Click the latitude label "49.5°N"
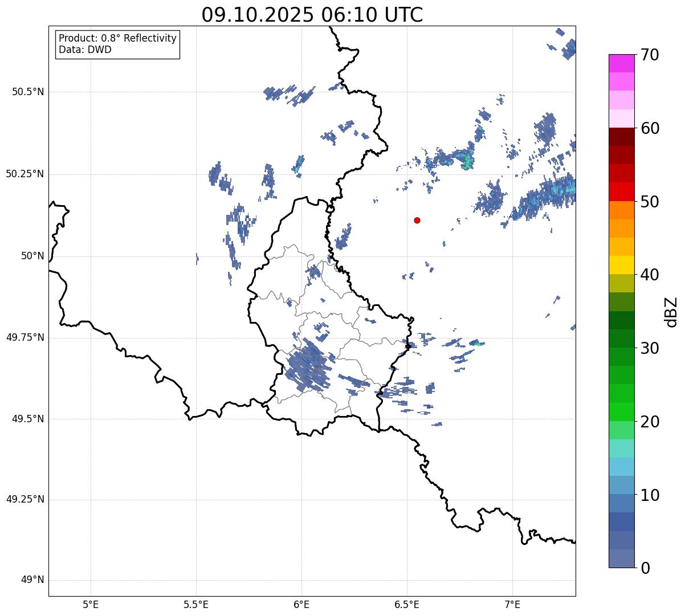This screenshot has width=685, height=616. point(28,419)
